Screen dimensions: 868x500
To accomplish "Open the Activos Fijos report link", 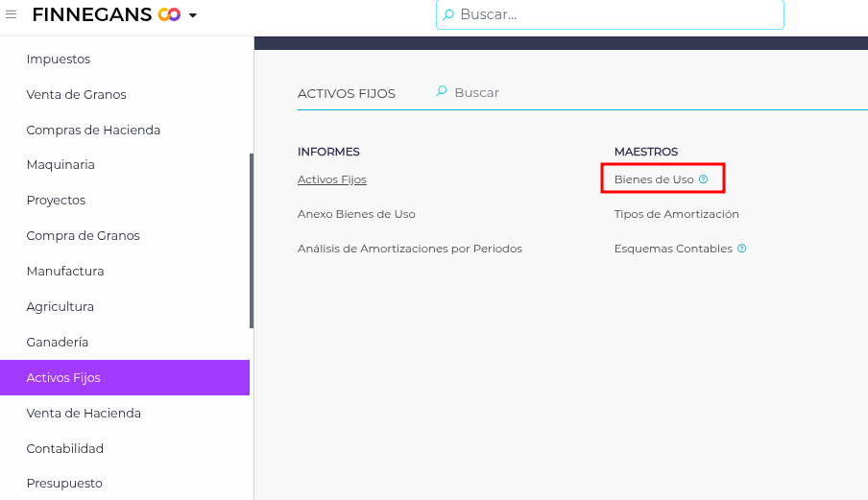I will tap(332, 179).
